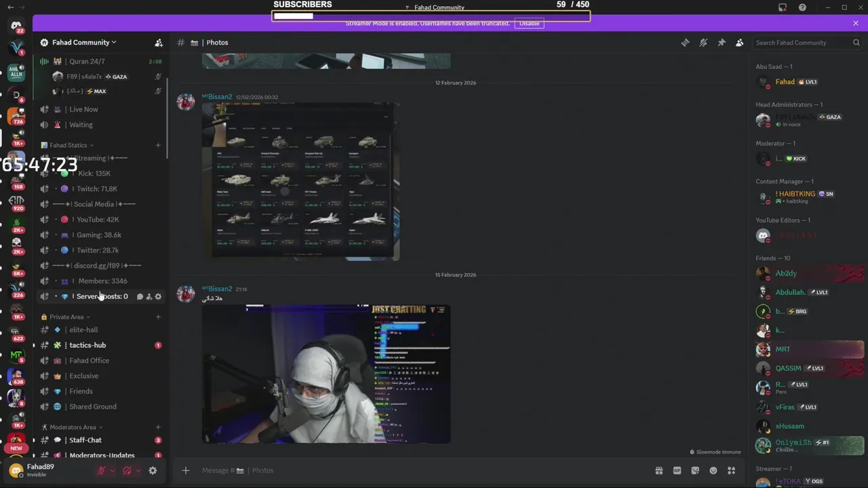
Task: Click 'Twitch: 71,8K' stat channel
Action: pyautogui.click(x=100, y=189)
